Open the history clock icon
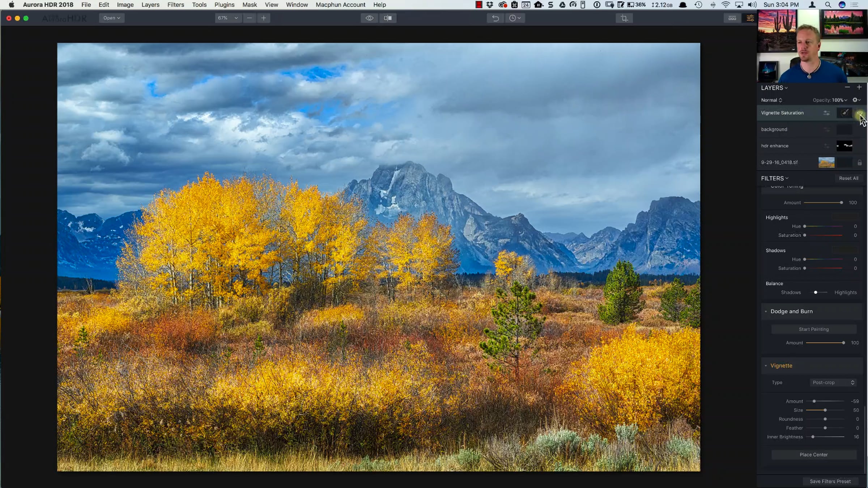The height and width of the screenshot is (488, 868). coord(515,18)
